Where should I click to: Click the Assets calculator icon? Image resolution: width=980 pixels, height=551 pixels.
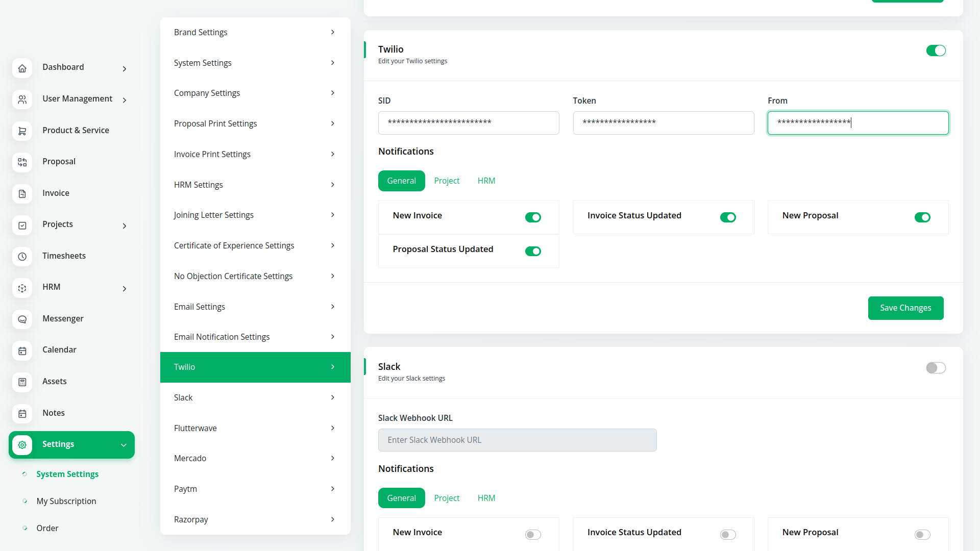[x=22, y=382]
